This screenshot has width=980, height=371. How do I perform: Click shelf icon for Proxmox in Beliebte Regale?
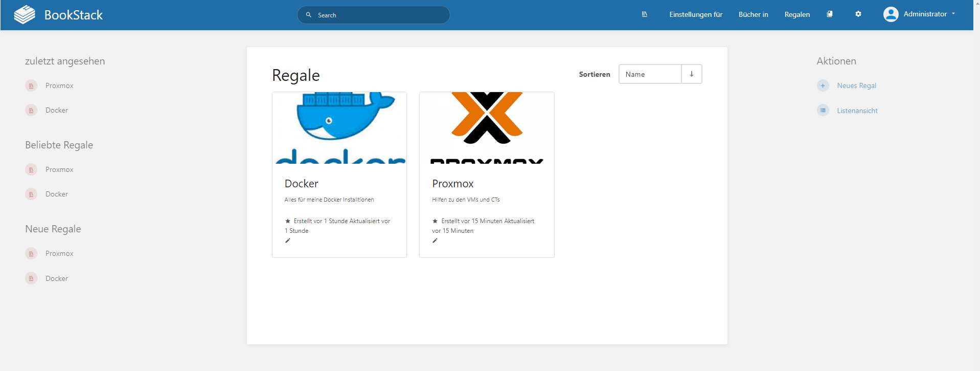pyautogui.click(x=31, y=169)
